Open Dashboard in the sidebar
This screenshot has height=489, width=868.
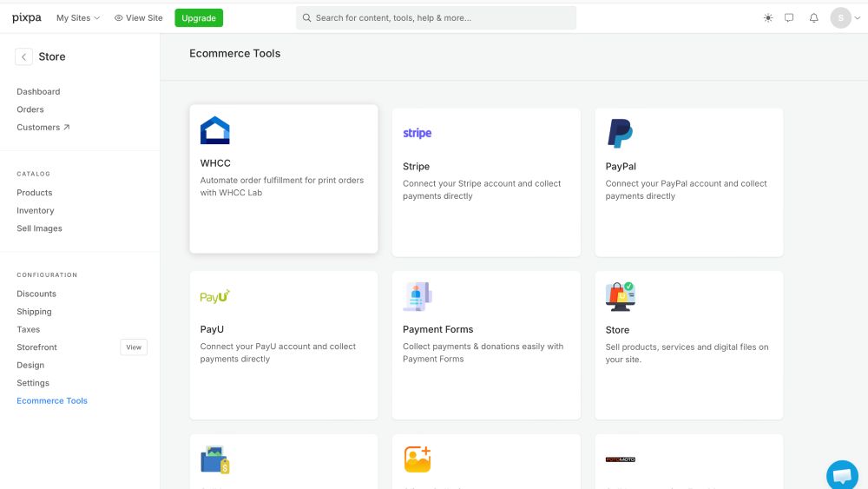click(38, 91)
